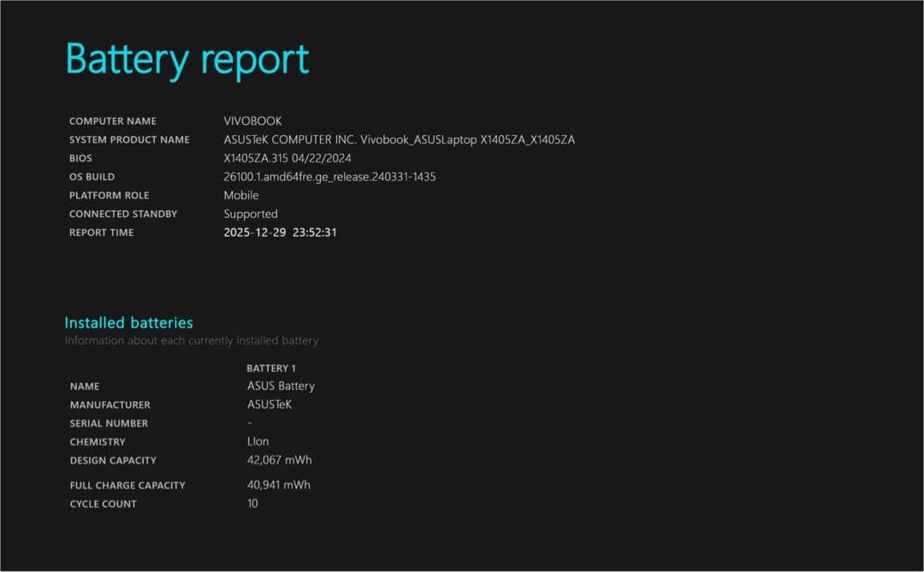Click the BIOS version X1405ZA.315 value
The image size is (924, 572).
point(287,158)
